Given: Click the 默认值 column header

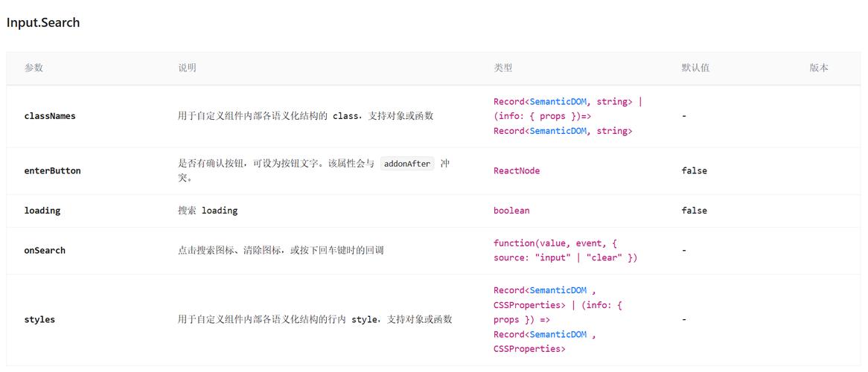Looking at the screenshot, I should tap(695, 68).
